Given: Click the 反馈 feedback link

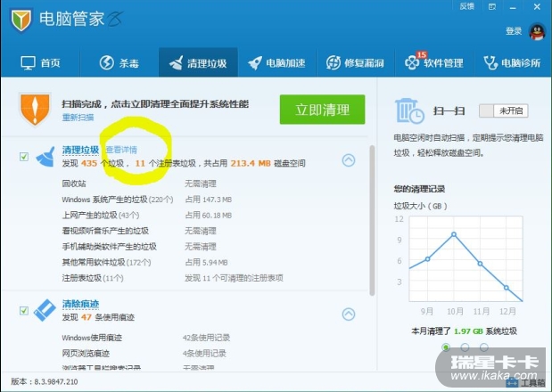Looking at the screenshot, I should (x=466, y=6).
